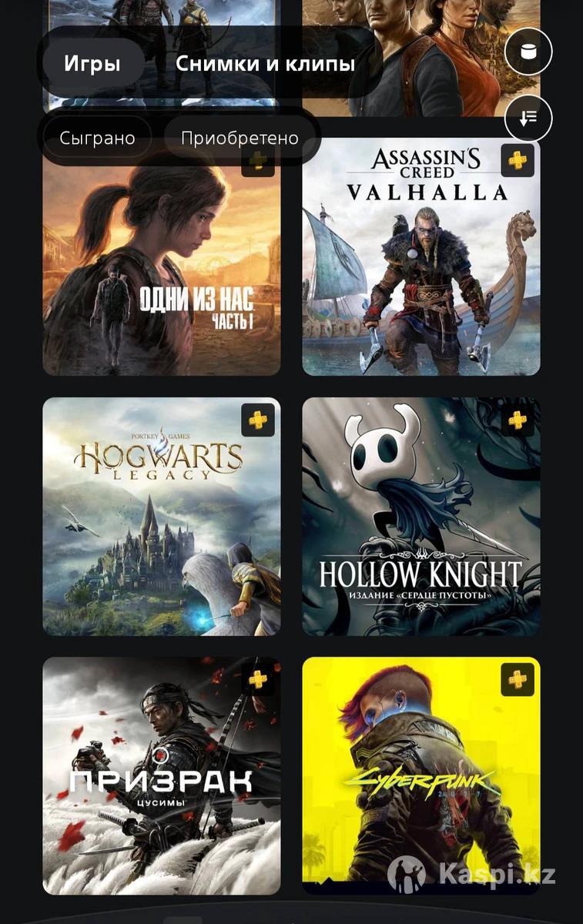
Task: Open the console storage icon button
Action: [x=528, y=52]
